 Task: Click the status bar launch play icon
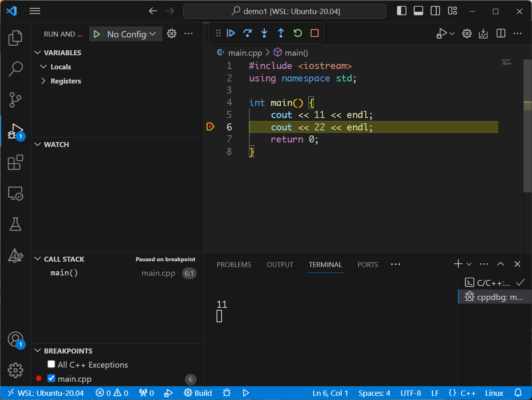(x=246, y=393)
